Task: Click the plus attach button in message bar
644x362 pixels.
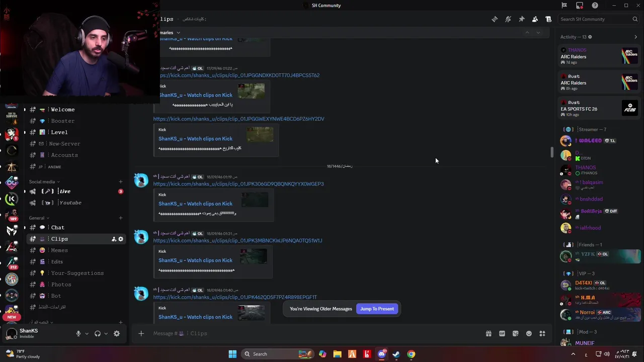Action: pyautogui.click(x=141, y=333)
